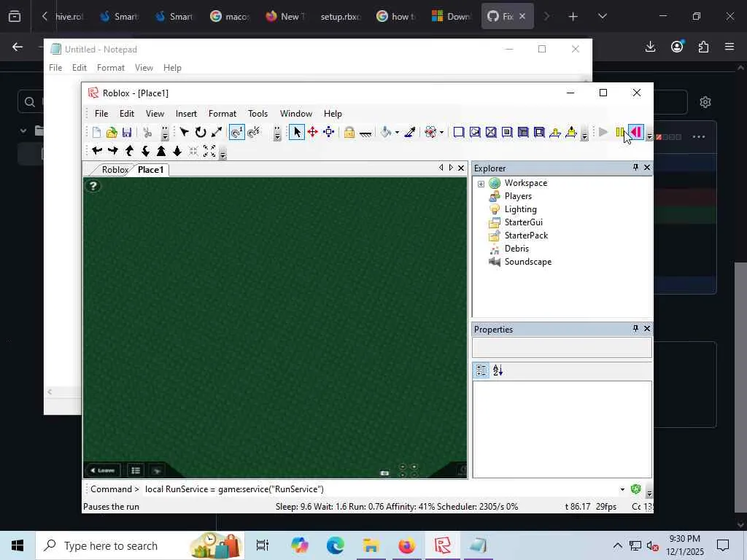Toggle the grid snap 1 stud setting

coord(237,132)
